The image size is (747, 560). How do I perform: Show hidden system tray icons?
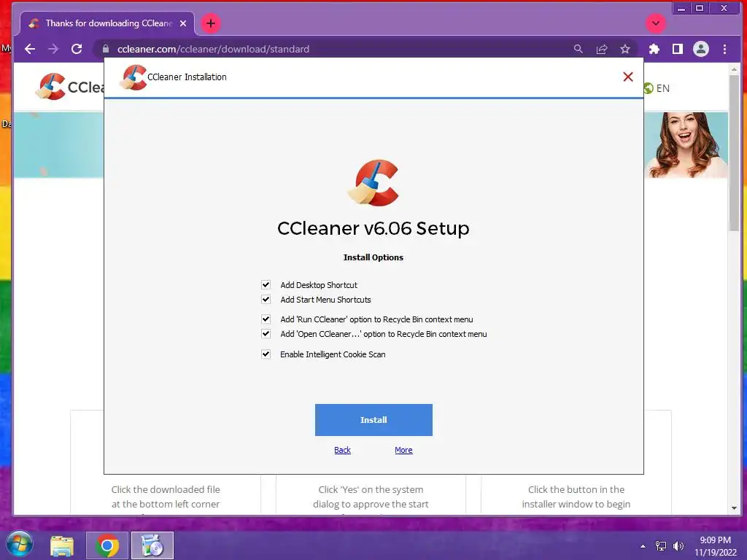(x=643, y=546)
